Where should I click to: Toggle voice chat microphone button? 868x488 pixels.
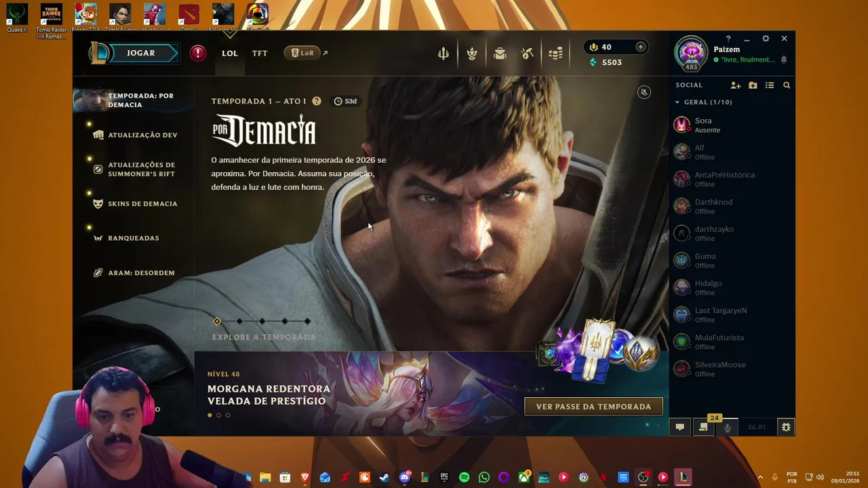[728, 427]
